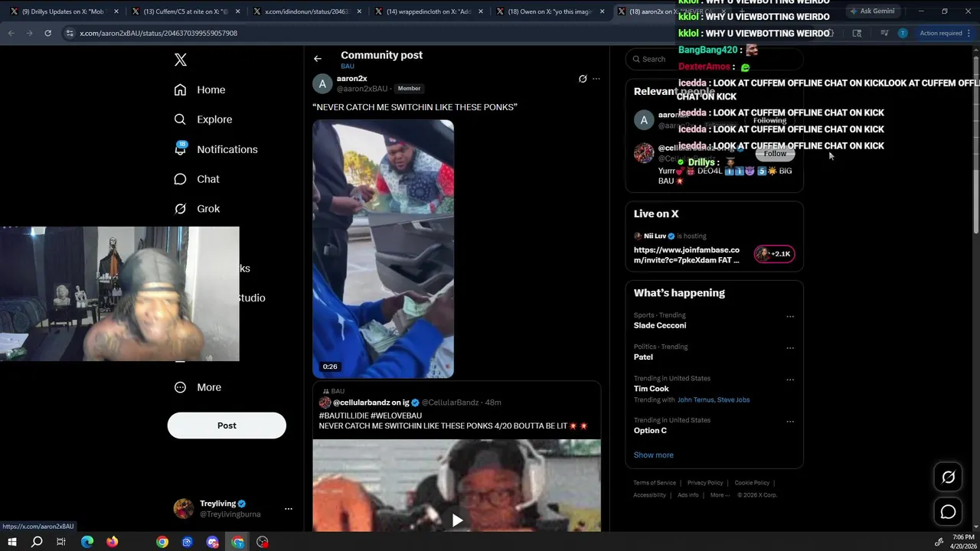Viewport: 980px width, 551px height.
Task: Click the Following button for aaron2x
Action: pyautogui.click(x=770, y=120)
